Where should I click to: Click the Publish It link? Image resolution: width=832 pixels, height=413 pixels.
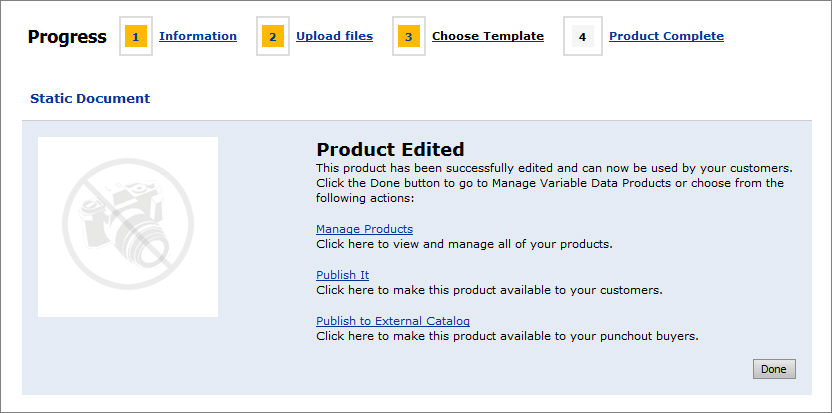tap(343, 275)
